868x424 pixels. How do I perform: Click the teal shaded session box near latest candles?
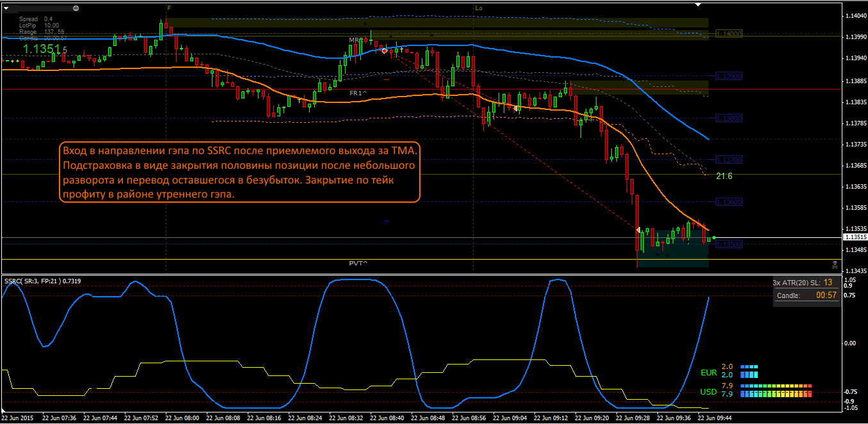(673, 248)
